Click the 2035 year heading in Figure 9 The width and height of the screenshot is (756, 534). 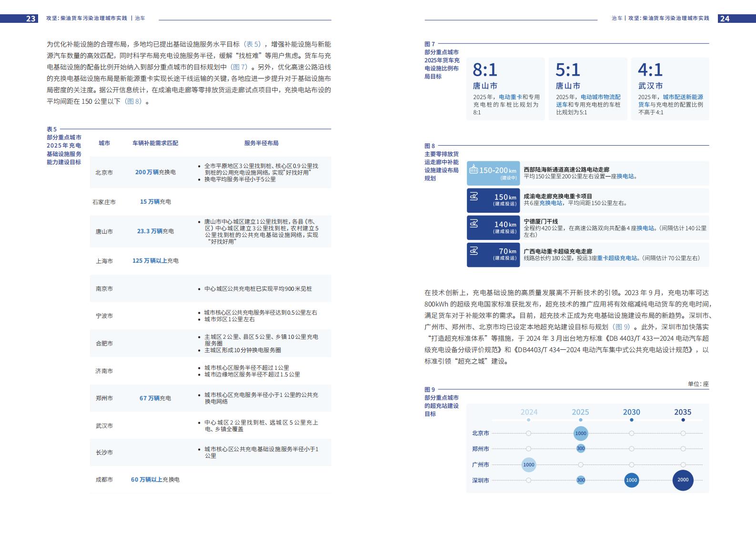pos(683,412)
